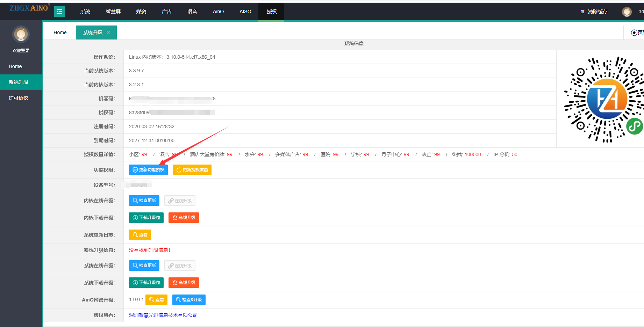View system update log with 查看

(x=140, y=235)
